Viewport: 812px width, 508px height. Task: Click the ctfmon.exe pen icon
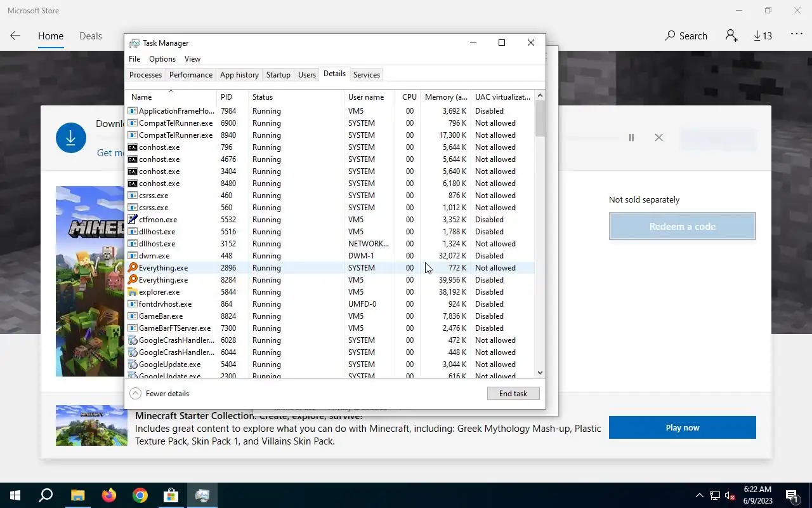[x=133, y=220]
